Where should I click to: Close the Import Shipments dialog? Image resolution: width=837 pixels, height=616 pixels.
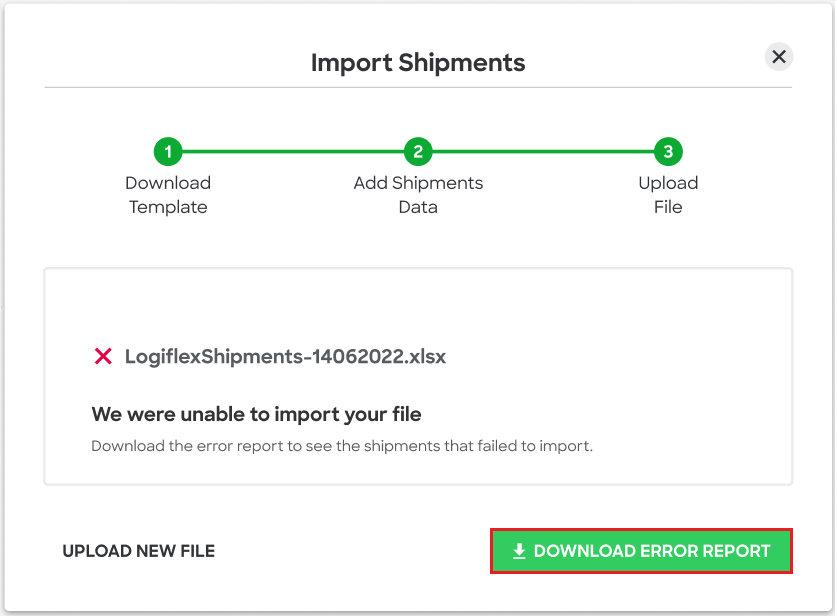click(778, 57)
